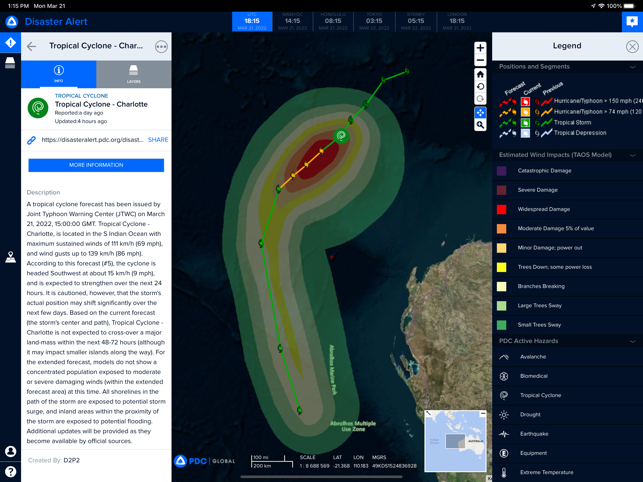
Task: Click the Earthquake hazard legend icon
Action: point(504,434)
